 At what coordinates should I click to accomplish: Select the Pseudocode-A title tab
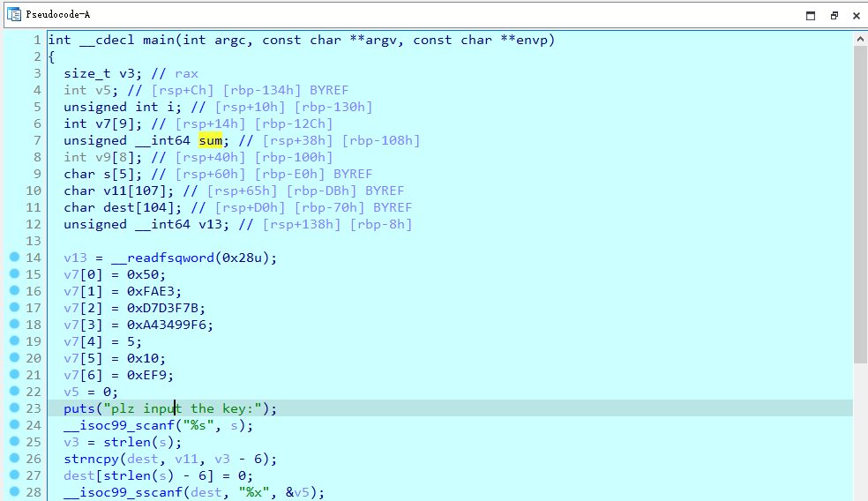(x=57, y=14)
